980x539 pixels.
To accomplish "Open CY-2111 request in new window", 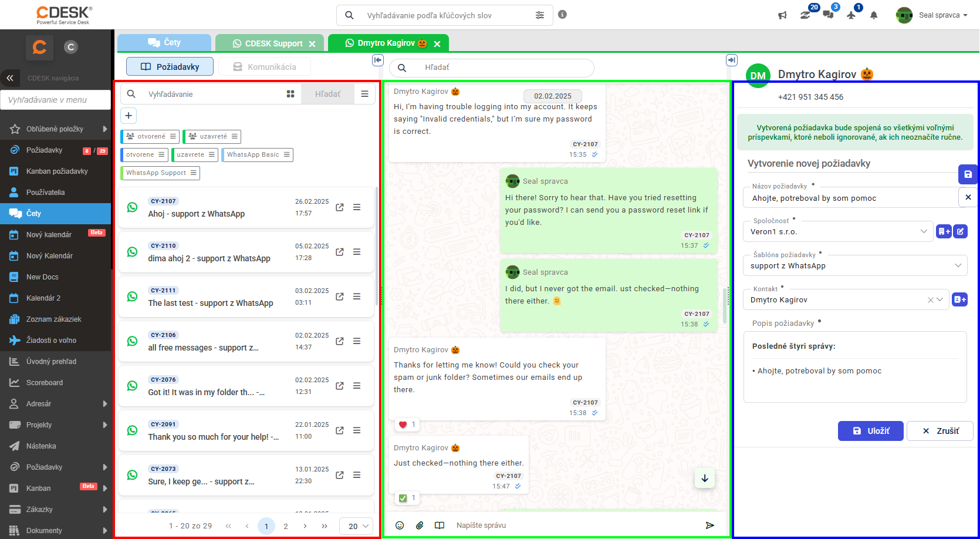I will coord(340,297).
